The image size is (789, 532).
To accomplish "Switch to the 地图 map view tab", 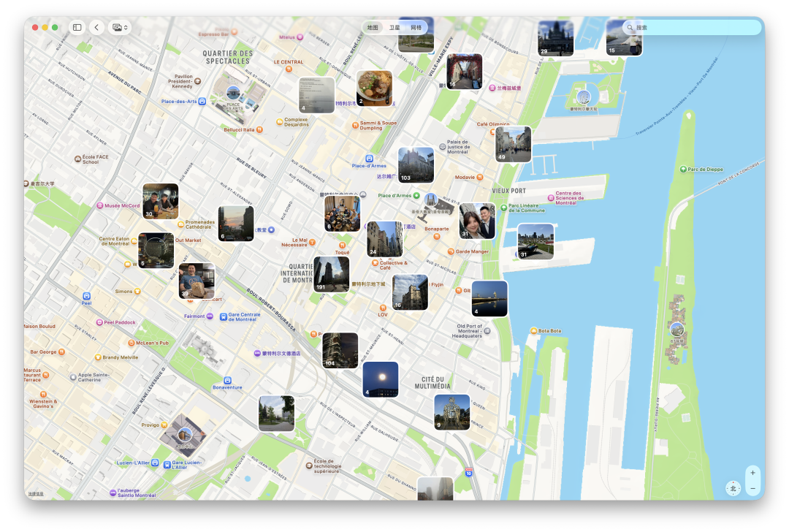I will tap(373, 28).
